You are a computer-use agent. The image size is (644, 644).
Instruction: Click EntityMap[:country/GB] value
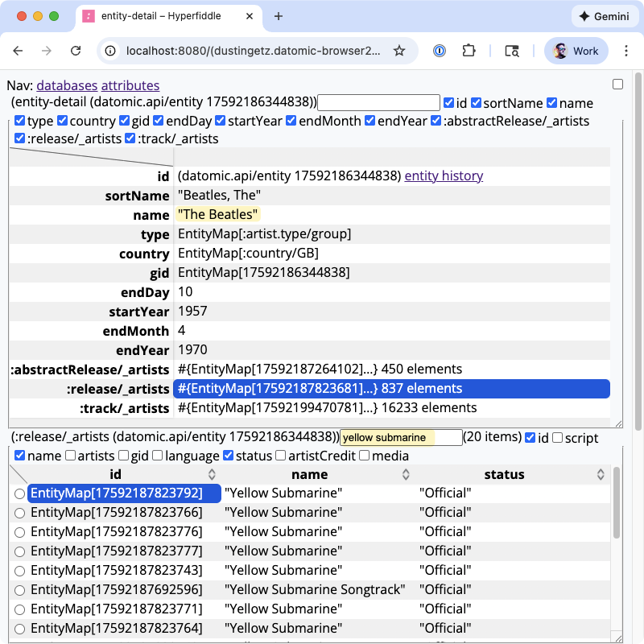pyautogui.click(x=248, y=254)
